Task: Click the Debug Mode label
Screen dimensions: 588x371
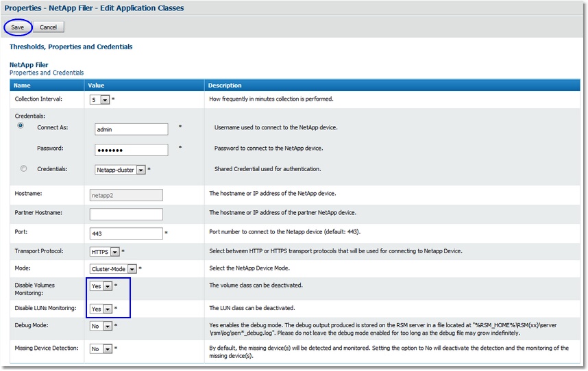Action: 32,325
